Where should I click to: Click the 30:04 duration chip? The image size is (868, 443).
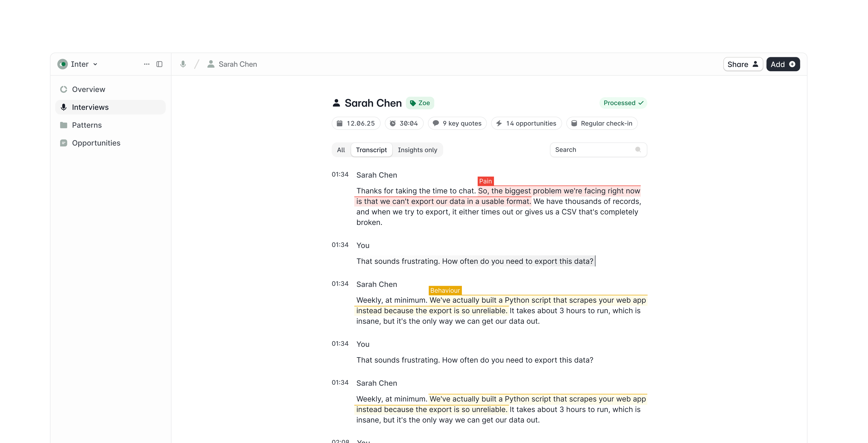pyautogui.click(x=404, y=123)
